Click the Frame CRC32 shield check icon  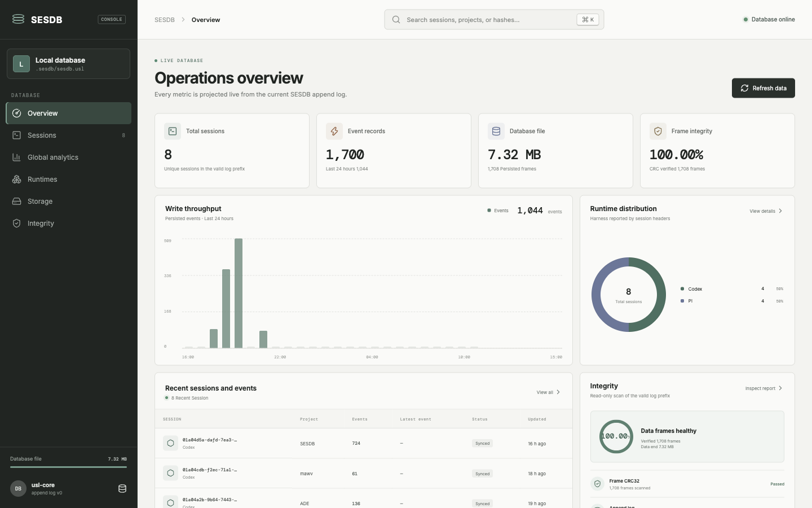tap(597, 484)
